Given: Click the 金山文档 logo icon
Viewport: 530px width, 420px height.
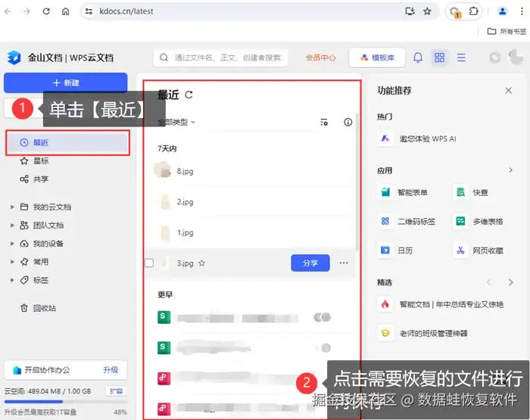Looking at the screenshot, I should 14,58.
